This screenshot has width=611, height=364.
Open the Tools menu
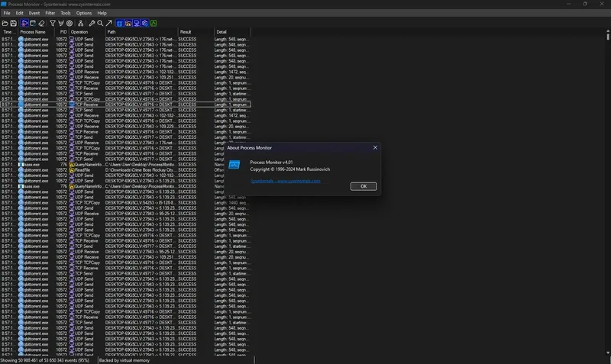point(66,13)
